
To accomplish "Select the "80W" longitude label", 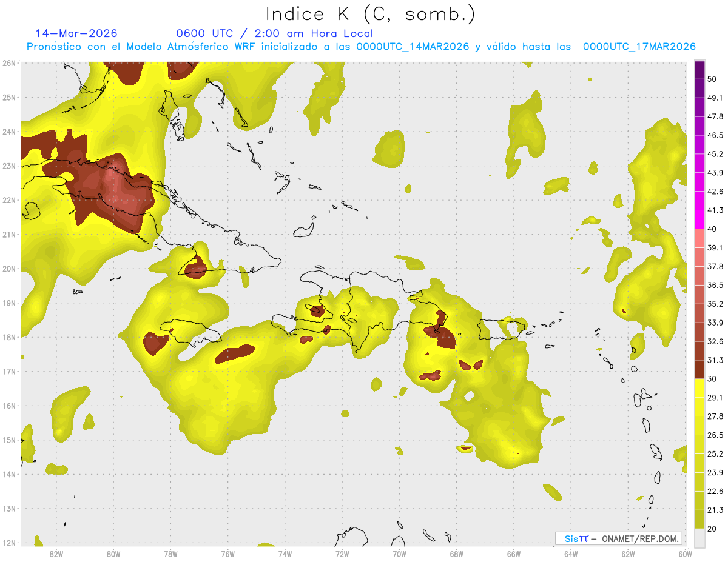I will point(113,554).
